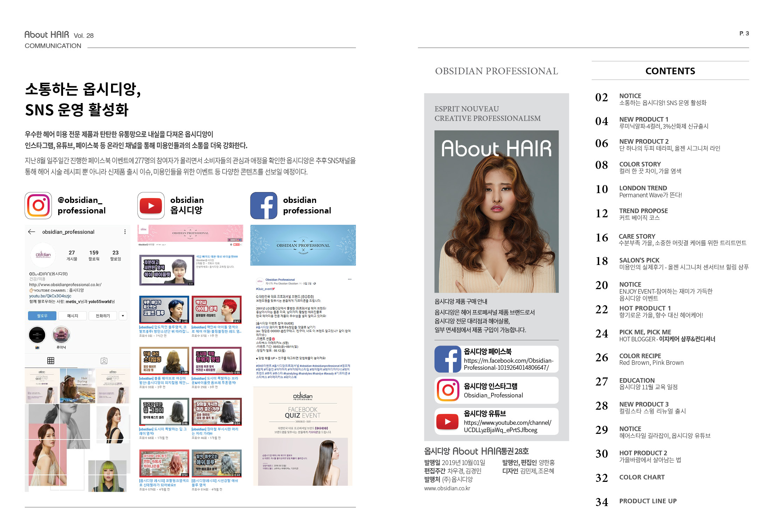Image resolution: width=774 pixels, height=532 pixels.
Task: Open the dark story highlight circle
Action: (37, 335)
